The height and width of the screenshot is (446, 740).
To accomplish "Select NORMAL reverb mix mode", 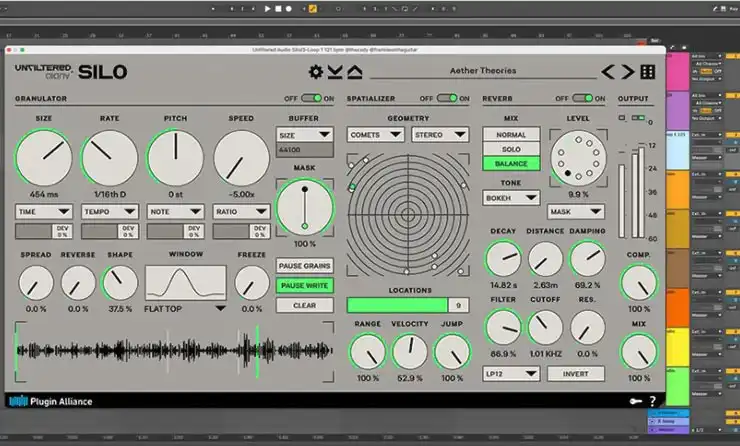I will pyautogui.click(x=511, y=135).
